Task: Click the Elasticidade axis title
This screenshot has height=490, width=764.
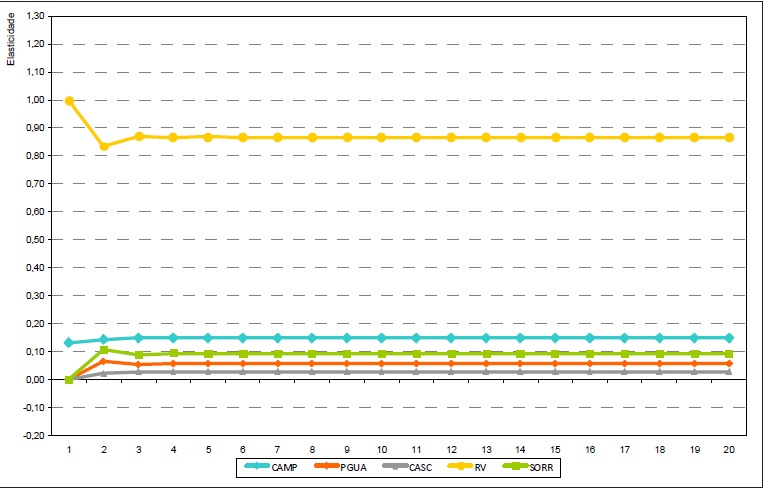Action: [x=10, y=39]
